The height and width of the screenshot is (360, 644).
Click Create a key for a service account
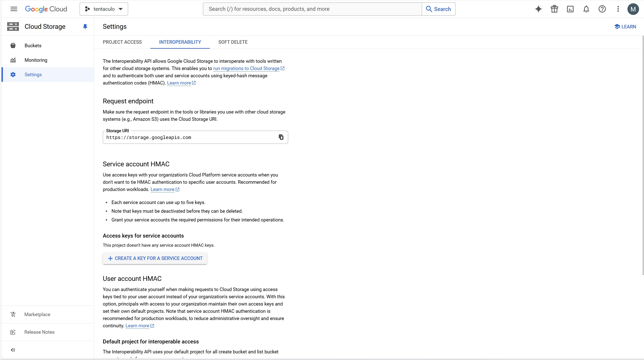(x=155, y=258)
